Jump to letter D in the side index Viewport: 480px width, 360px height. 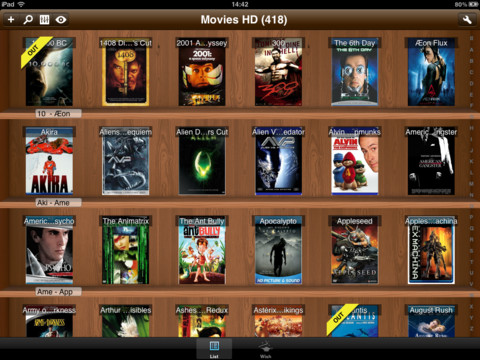pyautogui.click(x=471, y=83)
